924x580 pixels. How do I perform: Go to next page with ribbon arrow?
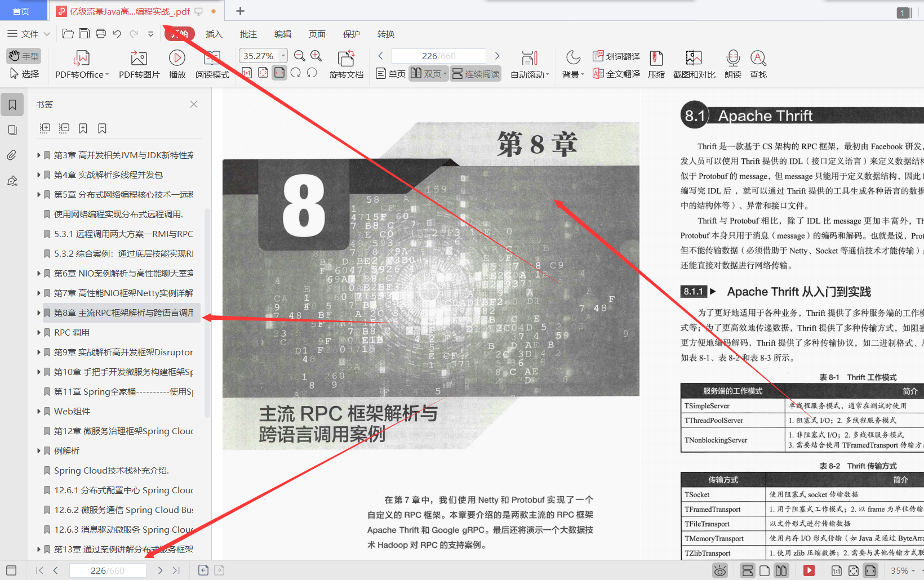pos(497,56)
